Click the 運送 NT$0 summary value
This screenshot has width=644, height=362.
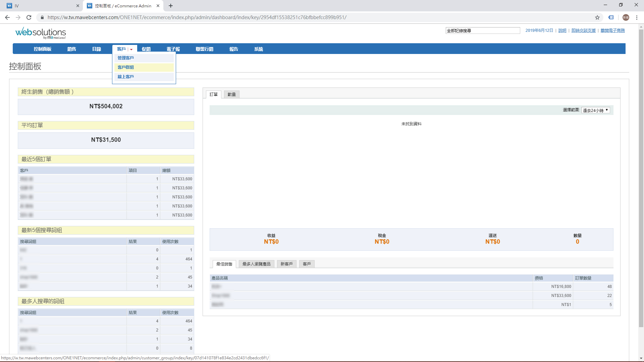[x=493, y=242]
